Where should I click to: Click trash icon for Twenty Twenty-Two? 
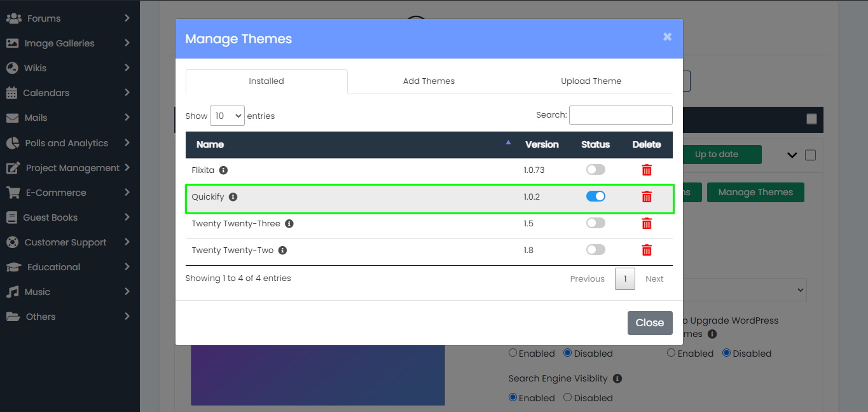point(647,250)
